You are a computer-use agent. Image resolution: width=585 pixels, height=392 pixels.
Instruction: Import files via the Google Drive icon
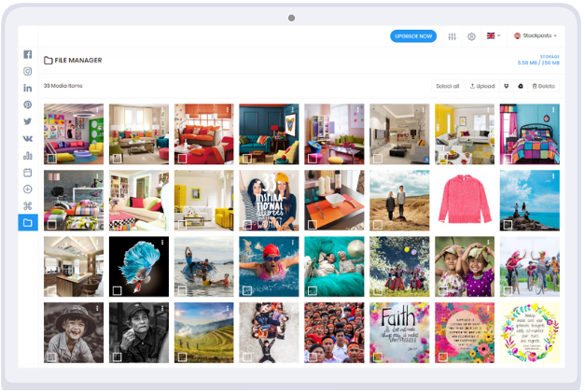(x=521, y=86)
